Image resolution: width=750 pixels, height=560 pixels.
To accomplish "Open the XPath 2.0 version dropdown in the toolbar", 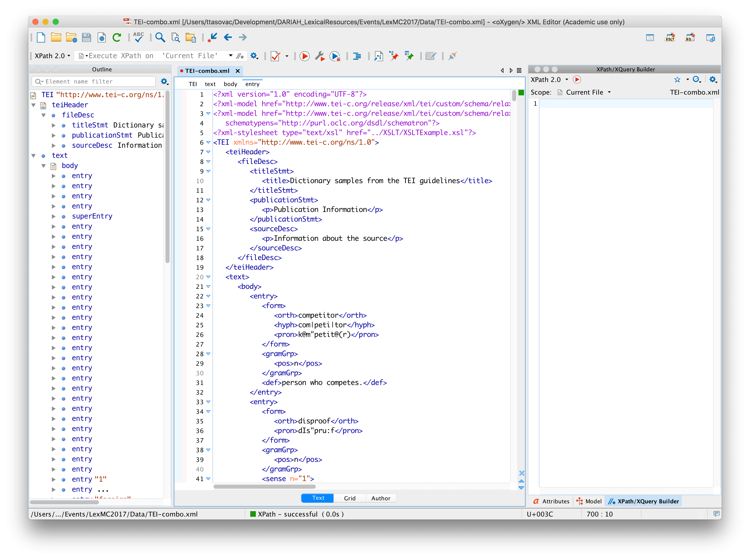I will coord(53,56).
